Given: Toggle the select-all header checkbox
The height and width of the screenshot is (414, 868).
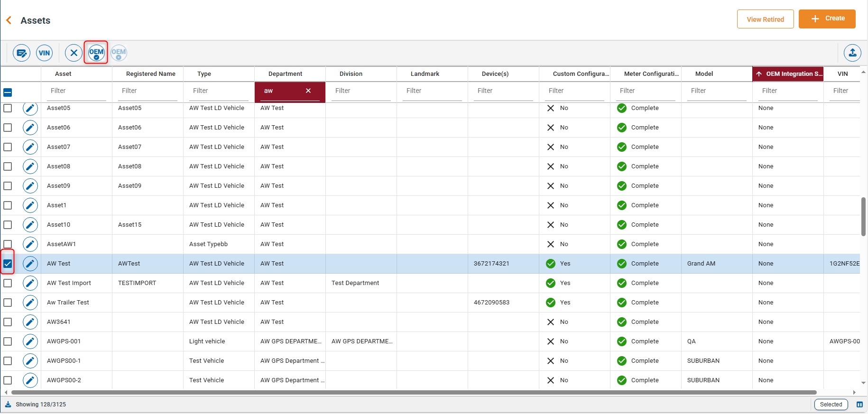Looking at the screenshot, I should point(8,92).
